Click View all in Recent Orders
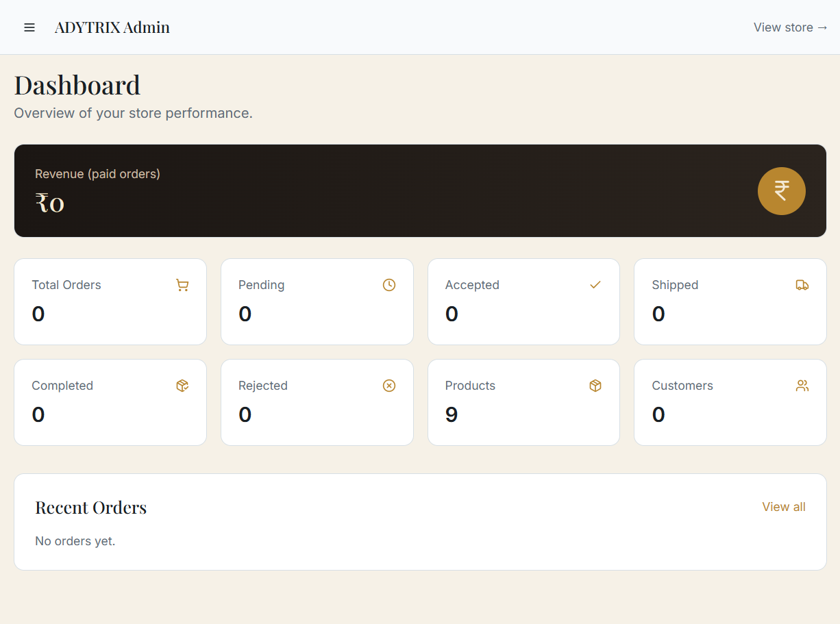This screenshot has height=624, width=840. coord(784,507)
